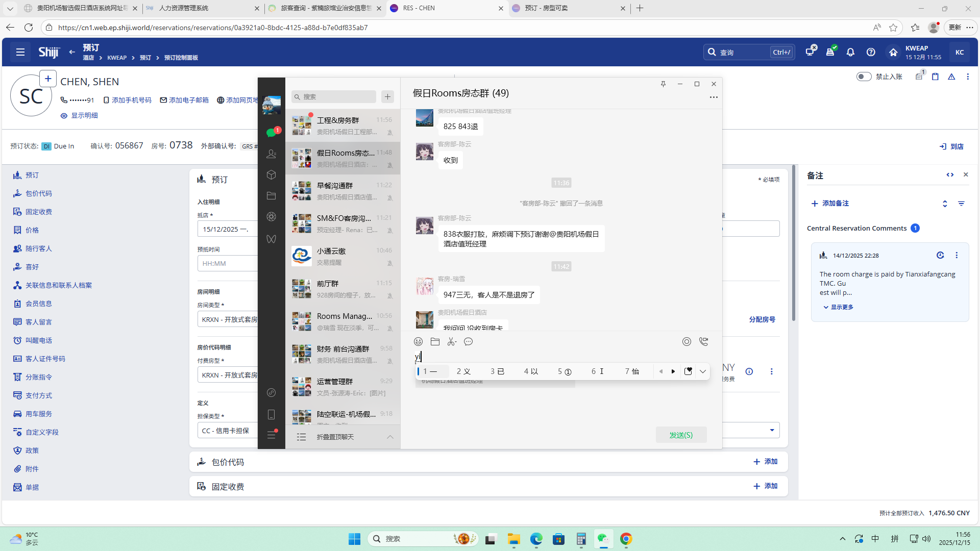Image resolution: width=980 pixels, height=551 pixels.
Task: Click the 发送(S) send button
Action: 681,435
